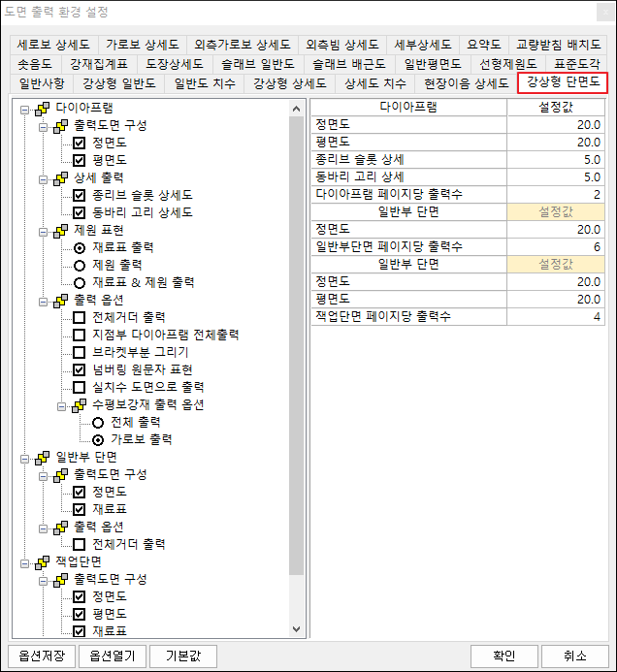
Task: Open the 강상형 상세도 tab
Action: 290,83
